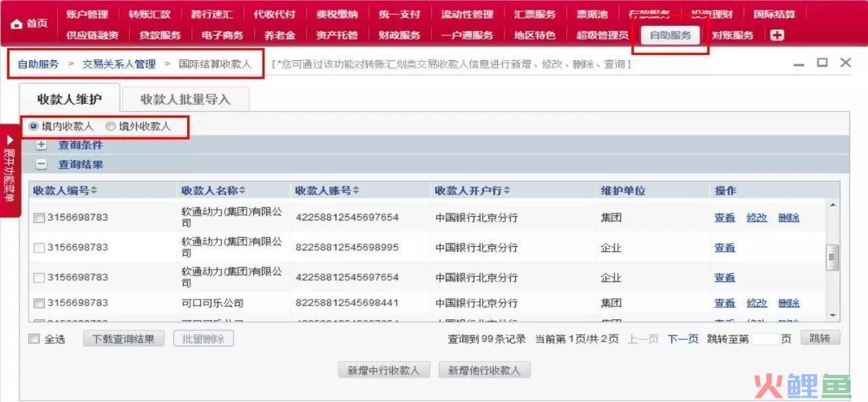
Task: Sort by 收款人开户行 column arrows
Action: [507, 191]
